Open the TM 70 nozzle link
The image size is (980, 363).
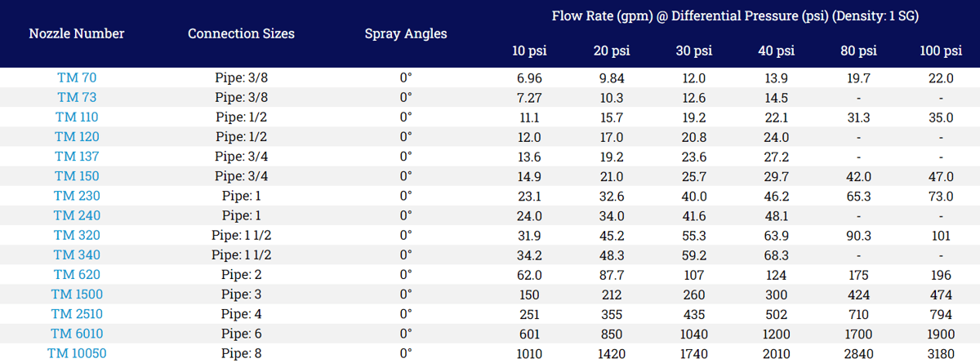click(77, 77)
